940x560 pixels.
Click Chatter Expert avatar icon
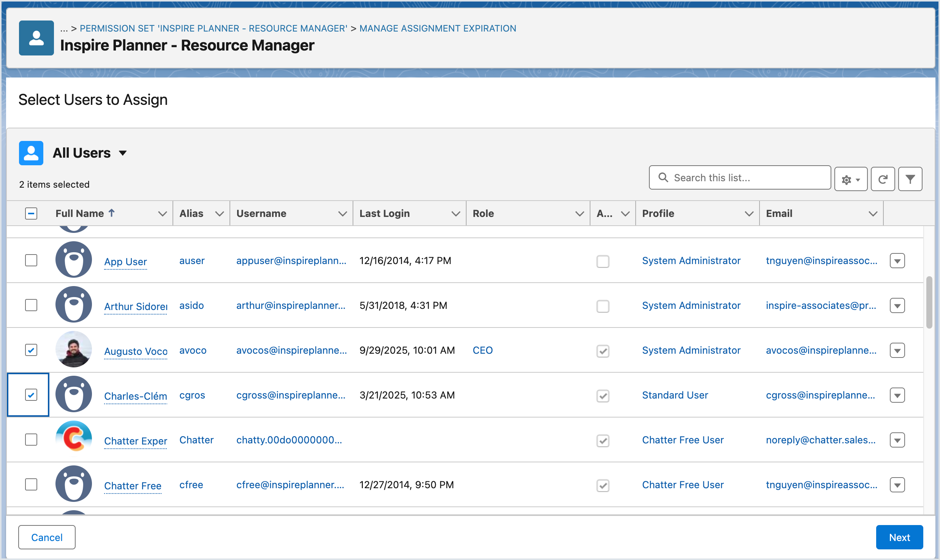tap(74, 439)
